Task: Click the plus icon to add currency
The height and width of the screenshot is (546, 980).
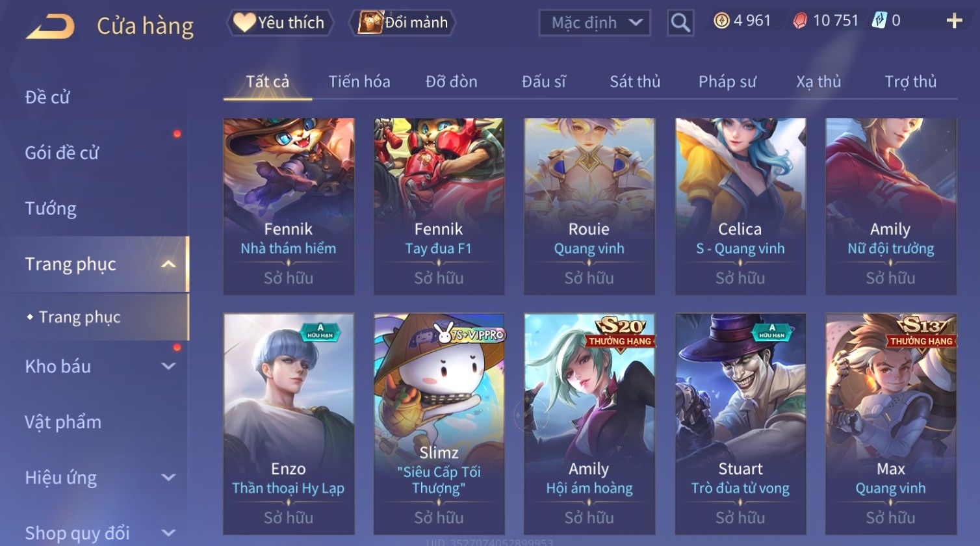Action: (954, 21)
